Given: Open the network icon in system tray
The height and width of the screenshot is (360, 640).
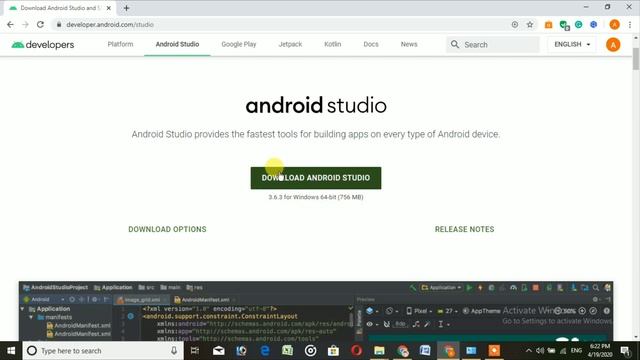Looking at the screenshot, I should [563, 351].
